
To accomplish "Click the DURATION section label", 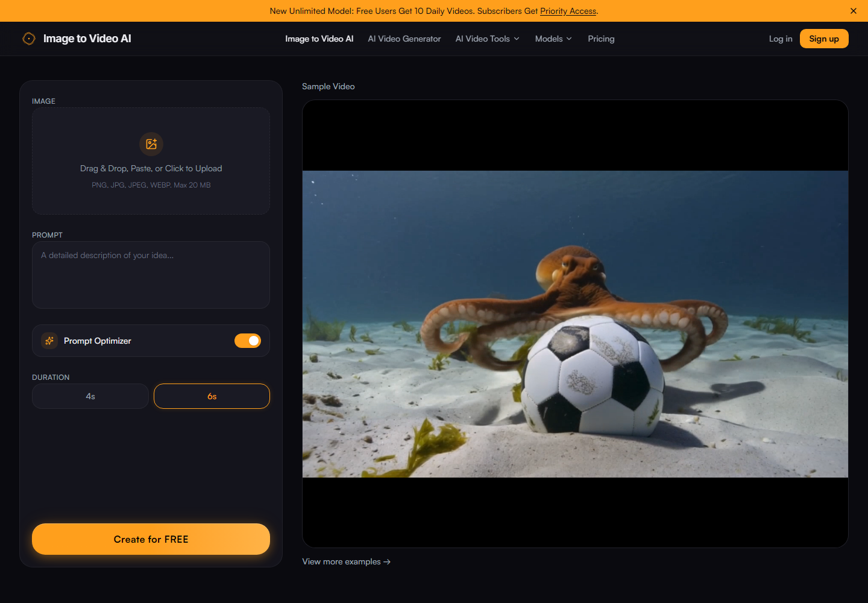I will tap(51, 377).
